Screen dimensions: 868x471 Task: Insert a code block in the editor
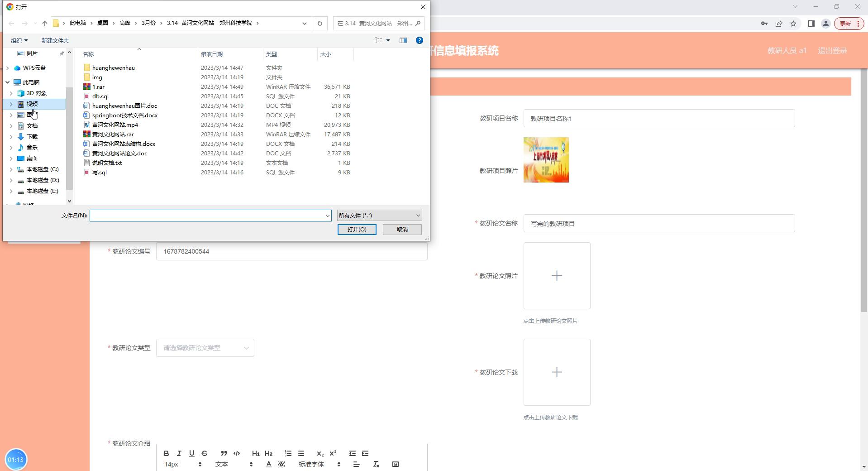click(x=236, y=453)
